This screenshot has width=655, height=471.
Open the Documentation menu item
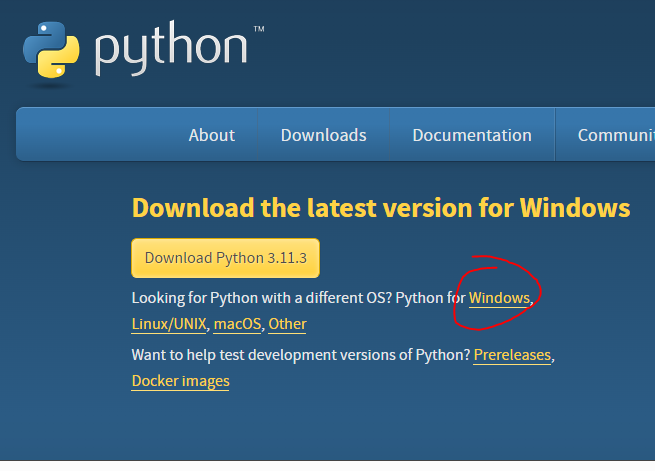point(472,135)
